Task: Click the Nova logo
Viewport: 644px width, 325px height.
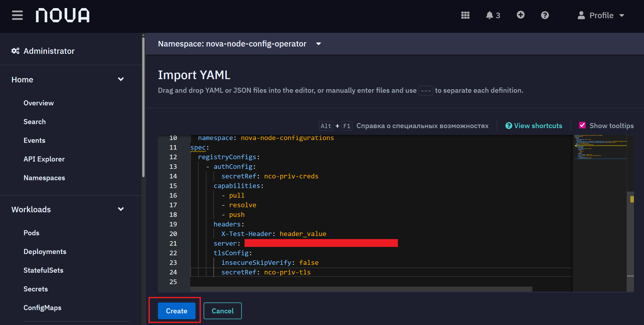Action: coord(63,15)
